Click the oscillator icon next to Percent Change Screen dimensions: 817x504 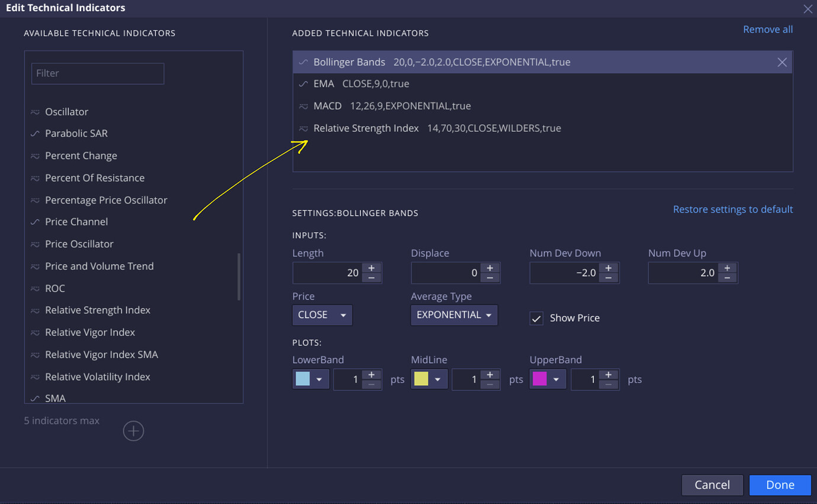[x=36, y=156]
